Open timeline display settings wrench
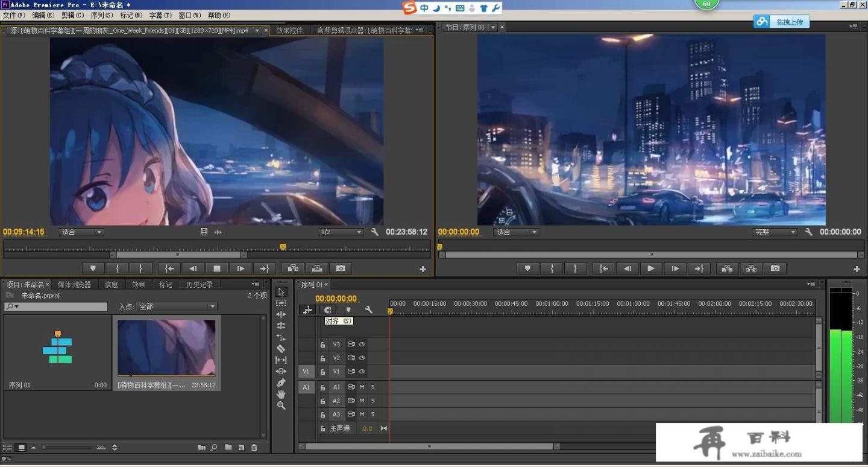The width and height of the screenshot is (868, 467). [368, 310]
